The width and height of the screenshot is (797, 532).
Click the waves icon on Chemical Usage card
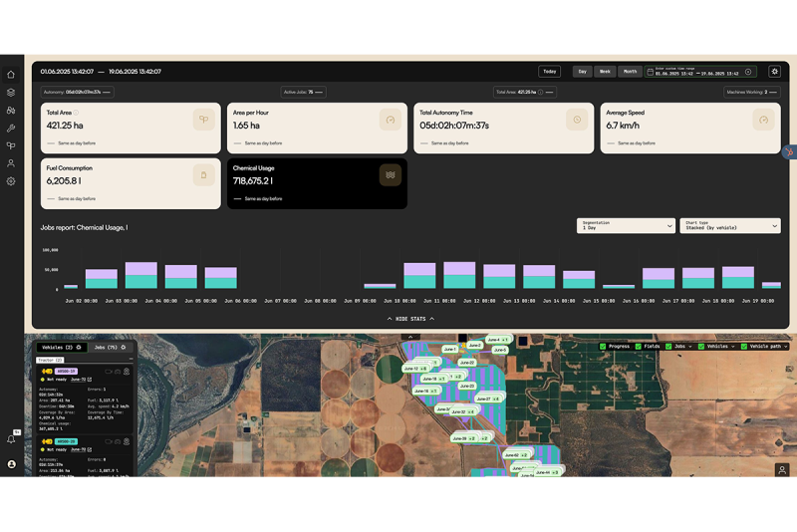pyautogui.click(x=391, y=175)
